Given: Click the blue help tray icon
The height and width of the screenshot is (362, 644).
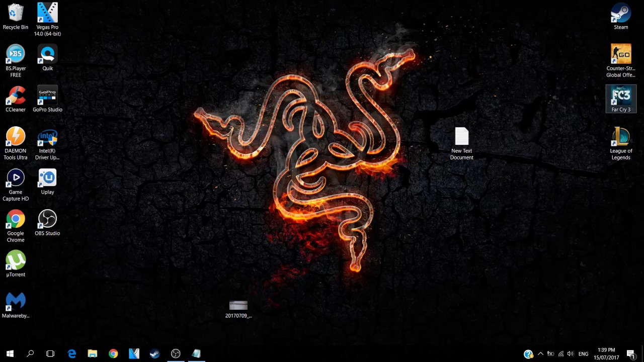Looking at the screenshot, I should [528, 354].
